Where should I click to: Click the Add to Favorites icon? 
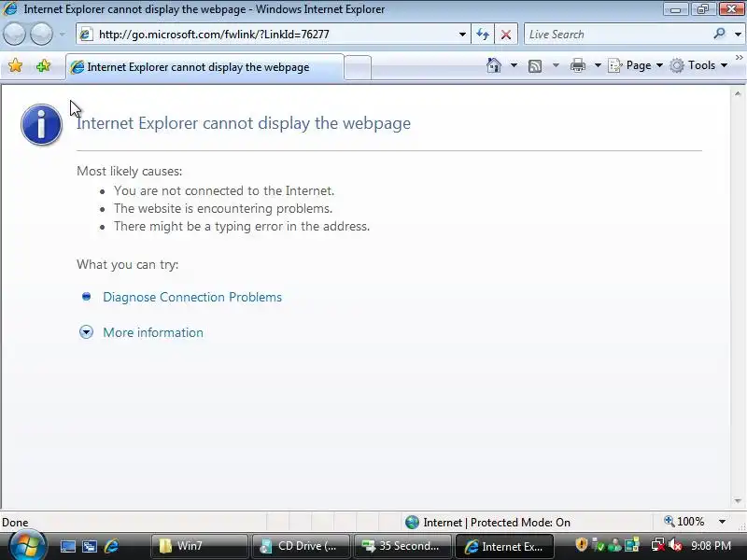(43, 65)
